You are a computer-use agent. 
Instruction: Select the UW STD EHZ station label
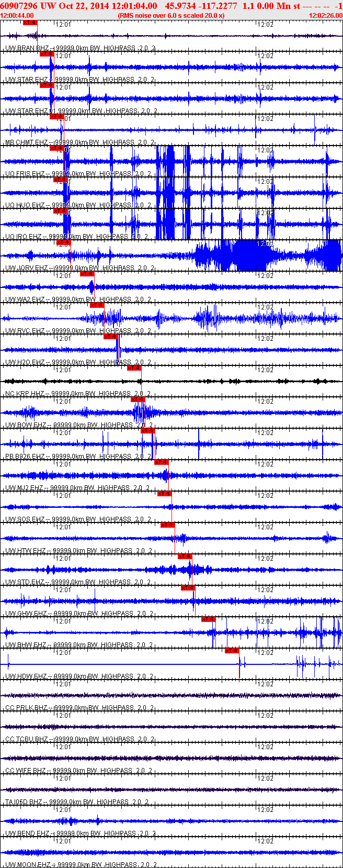[78, 582]
